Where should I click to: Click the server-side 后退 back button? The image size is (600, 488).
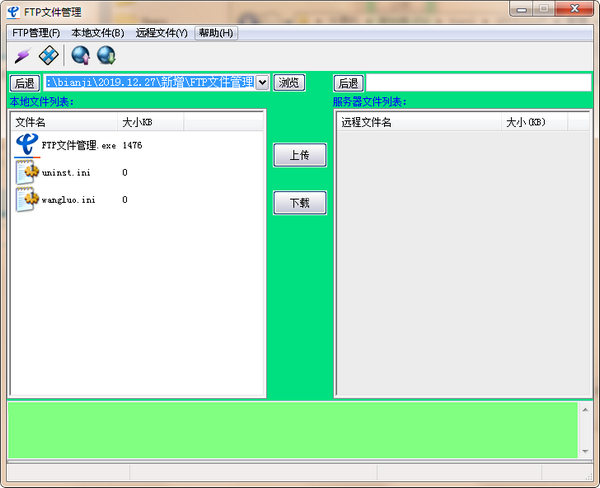point(348,83)
